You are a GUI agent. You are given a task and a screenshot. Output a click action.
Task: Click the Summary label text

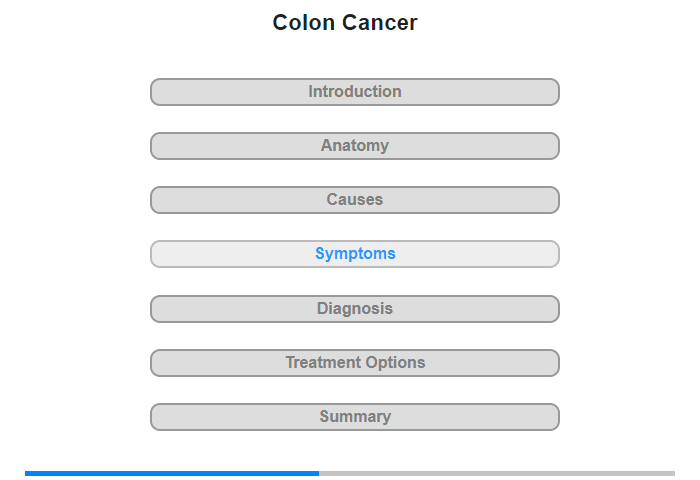click(355, 417)
